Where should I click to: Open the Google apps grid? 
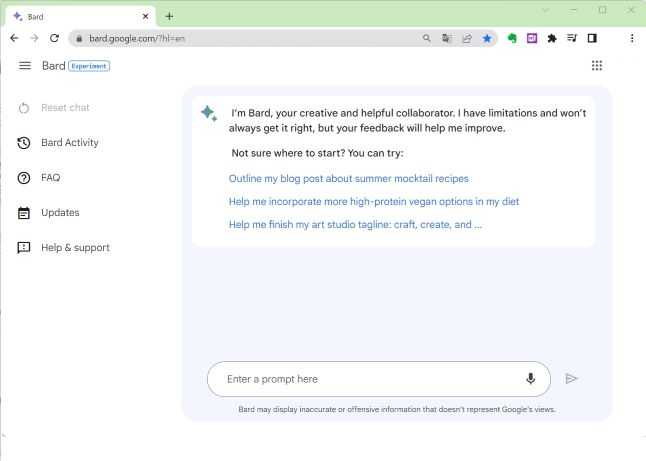[x=597, y=66]
